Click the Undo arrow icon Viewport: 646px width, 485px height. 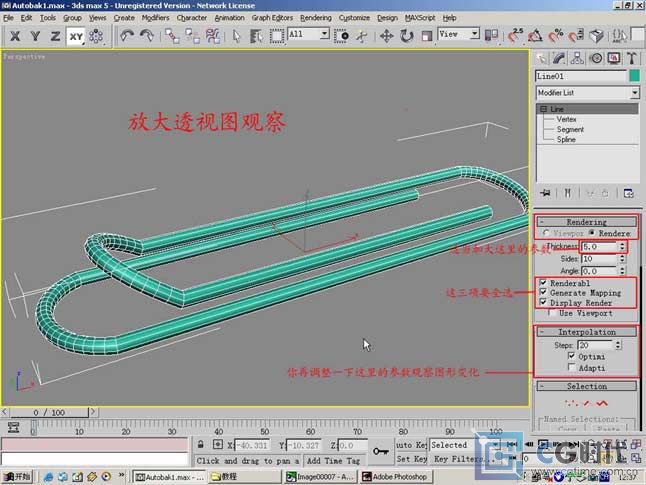click(126, 36)
